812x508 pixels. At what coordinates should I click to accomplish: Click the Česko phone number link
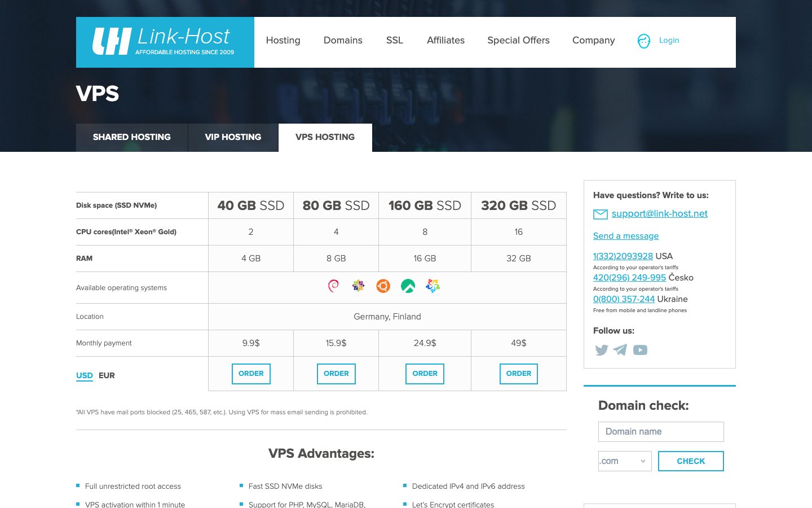tap(629, 278)
